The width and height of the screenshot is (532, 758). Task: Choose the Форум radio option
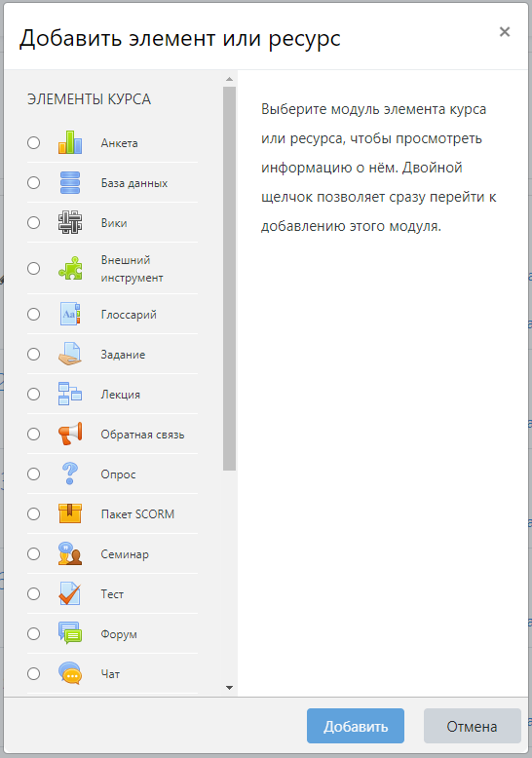[x=33, y=633]
